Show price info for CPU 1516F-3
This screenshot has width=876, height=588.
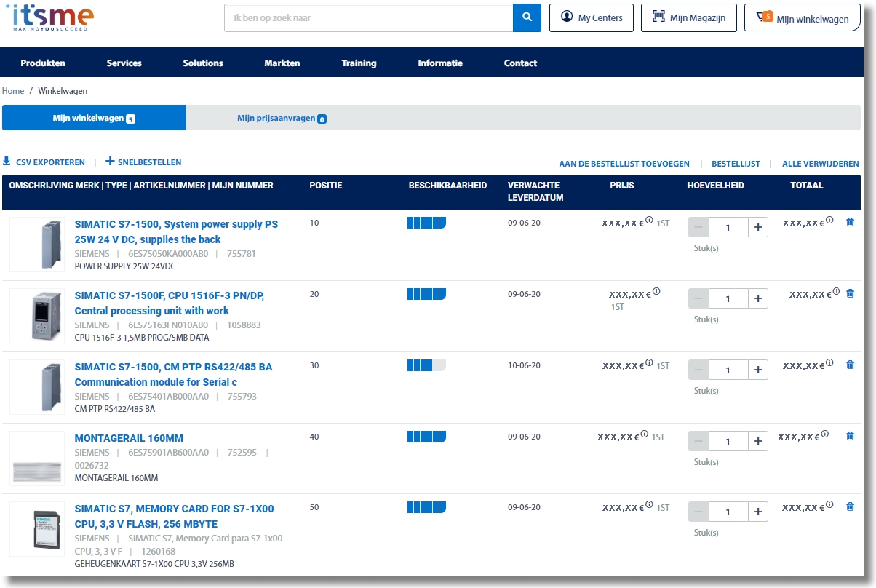(656, 292)
